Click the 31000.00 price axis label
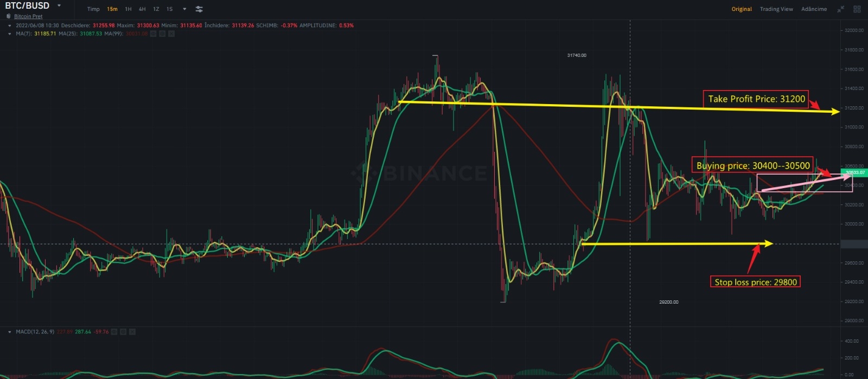The image size is (868, 379). [854, 127]
